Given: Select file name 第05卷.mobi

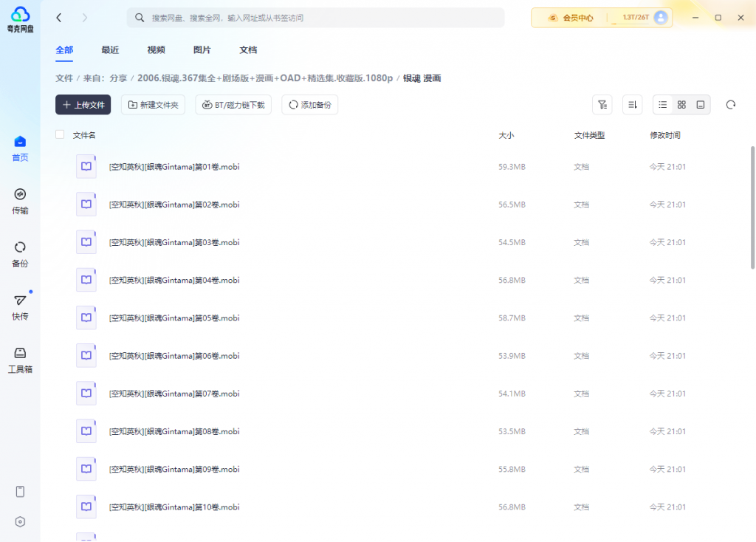Looking at the screenshot, I should tap(174, 318).
